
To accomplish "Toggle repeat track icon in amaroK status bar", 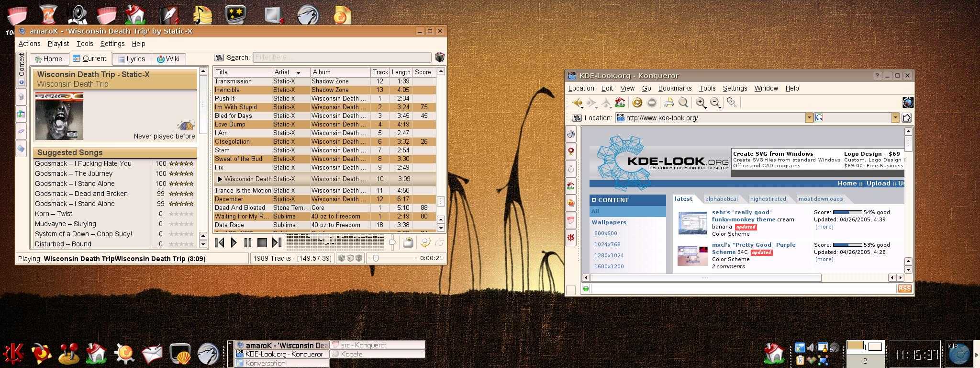I will pyautogui.click(x=350, y=258).
